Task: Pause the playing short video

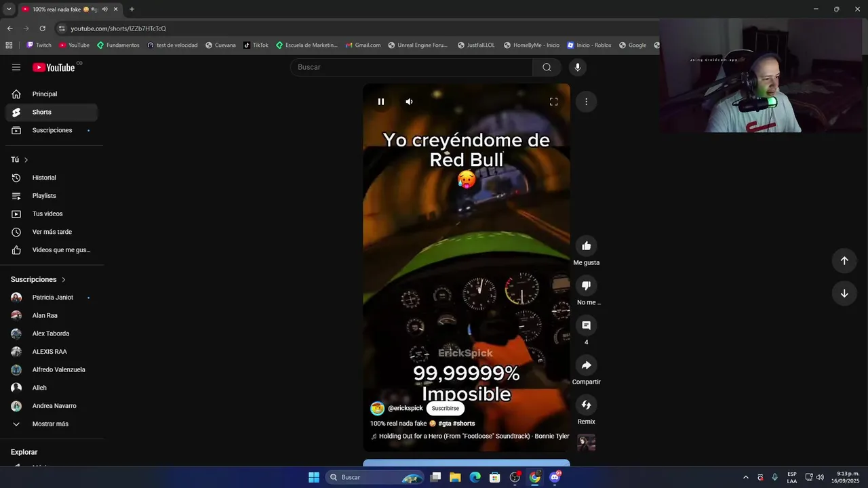Action: (381, 102)
